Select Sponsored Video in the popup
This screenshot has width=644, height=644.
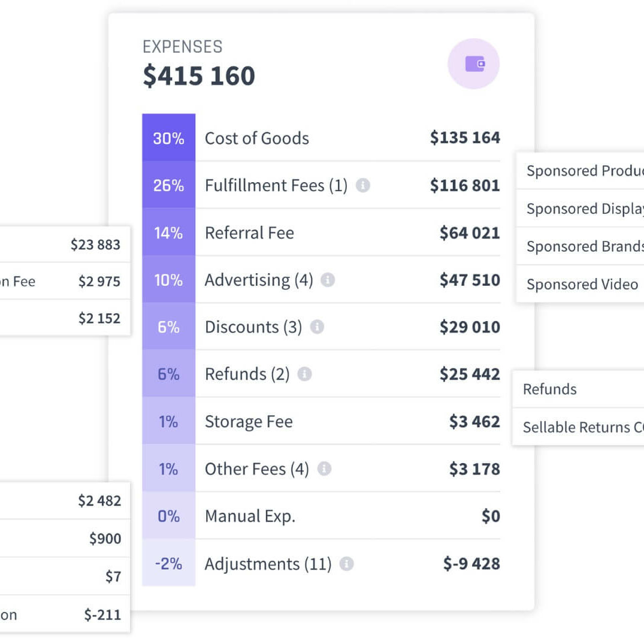(x=582, y=285)
